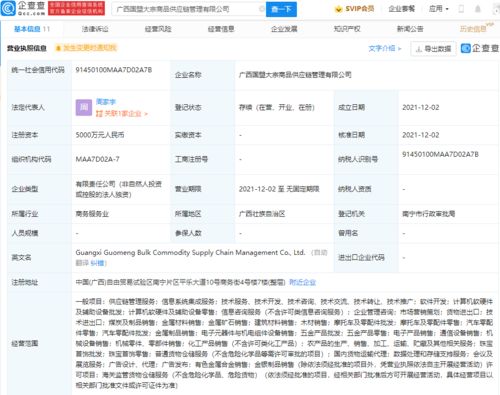500x395 pixels.
Task: Select the 有限责任公司 enterprise type value
Action: pos(119,189)
